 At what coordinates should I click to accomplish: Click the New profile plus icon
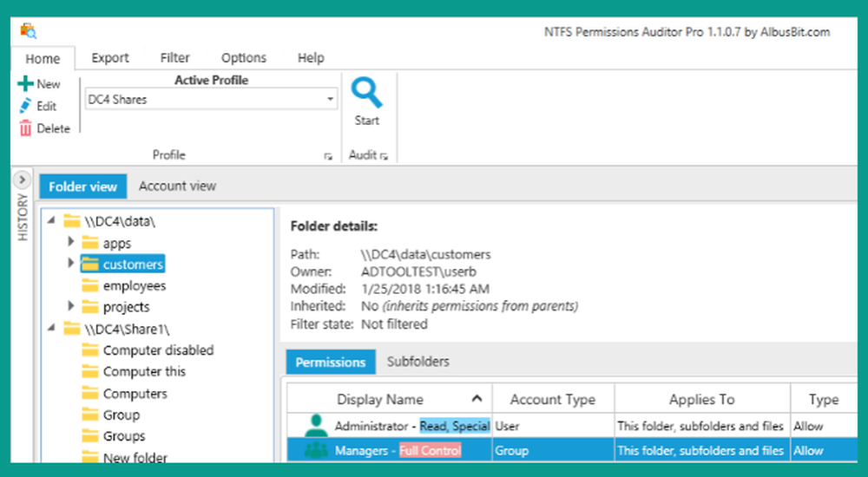pyautogui.click(x=26, y=84)
